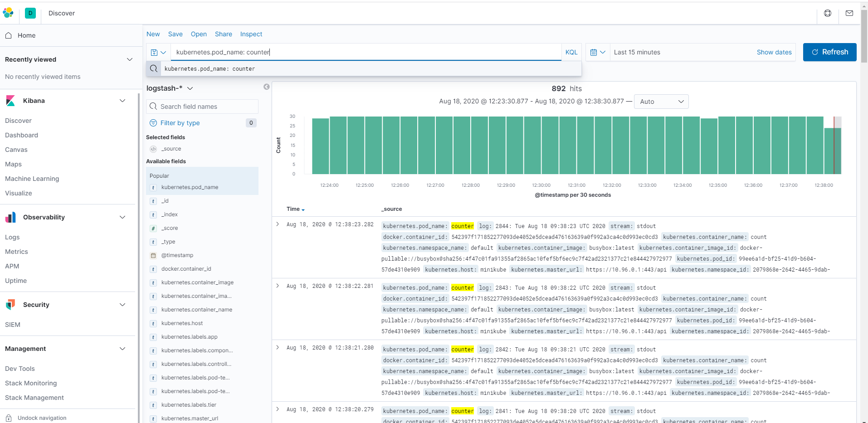
Task: Collapse the Kibana navigation group
Action: click(122, 101)
